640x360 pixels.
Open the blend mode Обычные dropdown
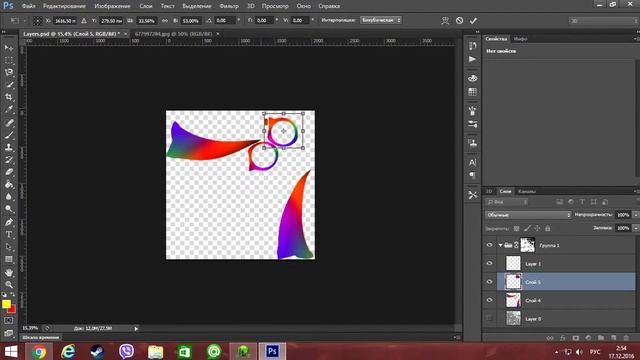coord(528,215)
